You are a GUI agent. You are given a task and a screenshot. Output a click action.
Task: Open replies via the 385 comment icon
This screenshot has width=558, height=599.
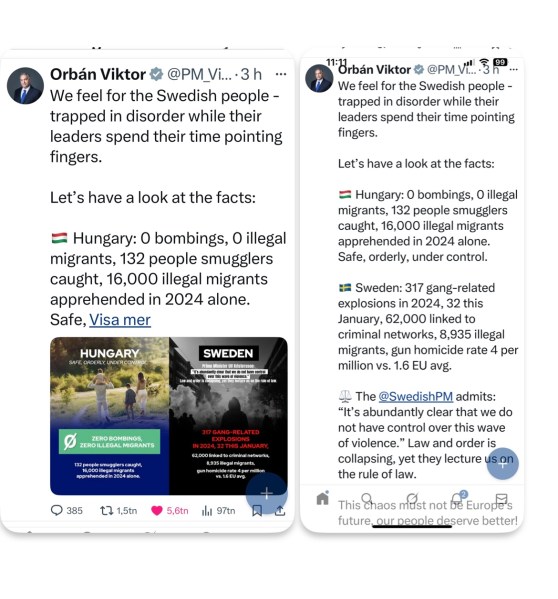[x=57, y=510]
